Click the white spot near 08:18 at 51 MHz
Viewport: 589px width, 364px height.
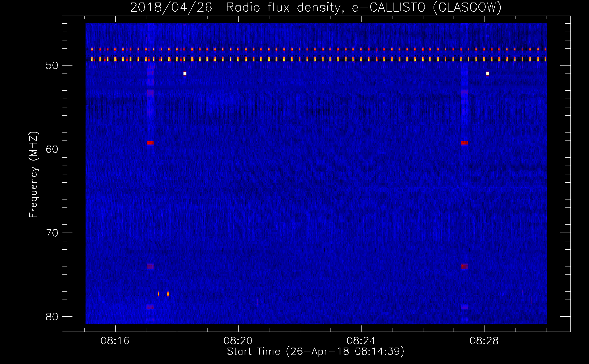tap(185, 74)
